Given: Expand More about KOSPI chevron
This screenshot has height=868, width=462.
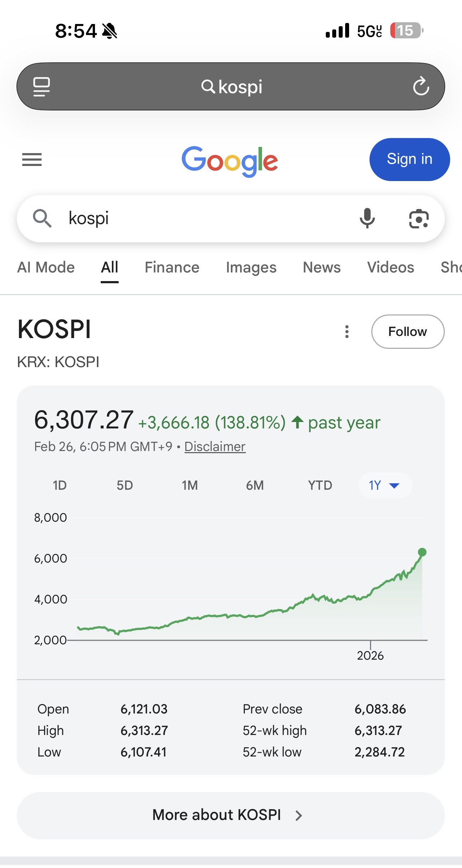Looking at the screenshot, I should [x=299, y=816].
